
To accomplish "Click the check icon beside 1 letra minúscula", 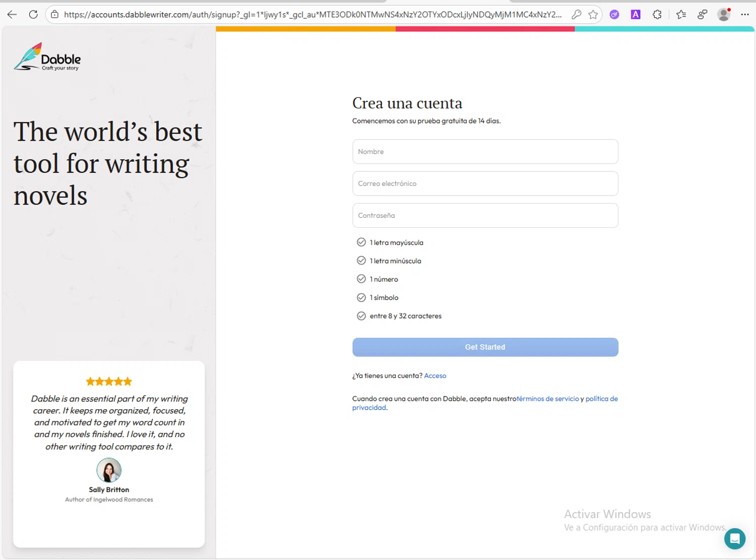I will pyautogui.click(x=361, y=261).
